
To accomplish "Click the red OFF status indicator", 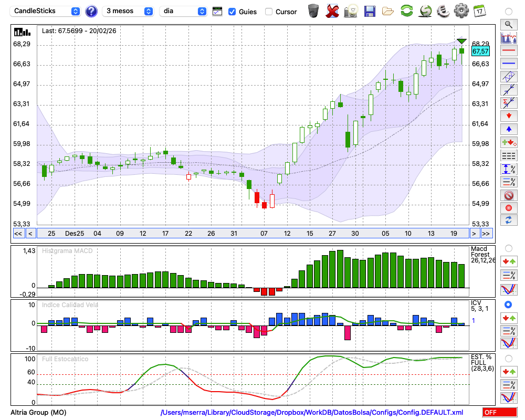I will [499, 413].
